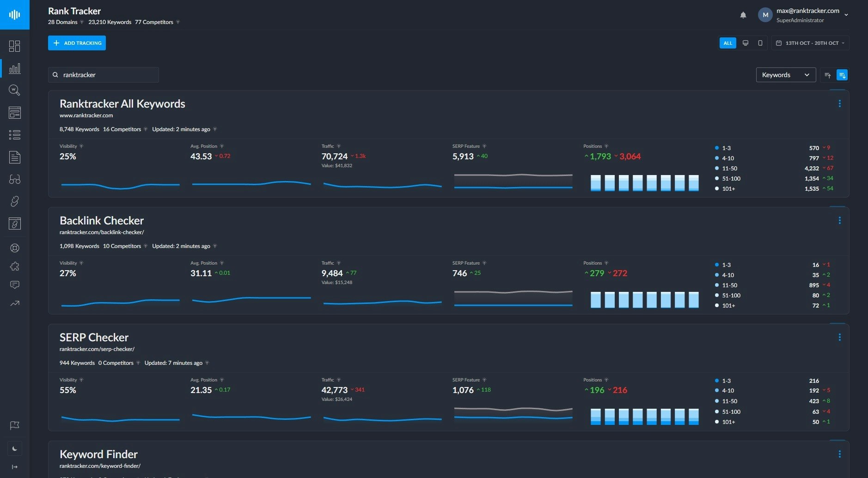Open the flag icon in sidebar
868x478 pixels.
point(15,425)
